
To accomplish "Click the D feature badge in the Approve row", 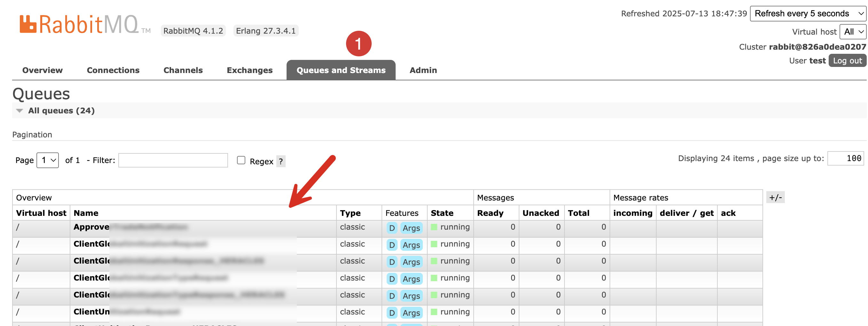I will (391, 228).
